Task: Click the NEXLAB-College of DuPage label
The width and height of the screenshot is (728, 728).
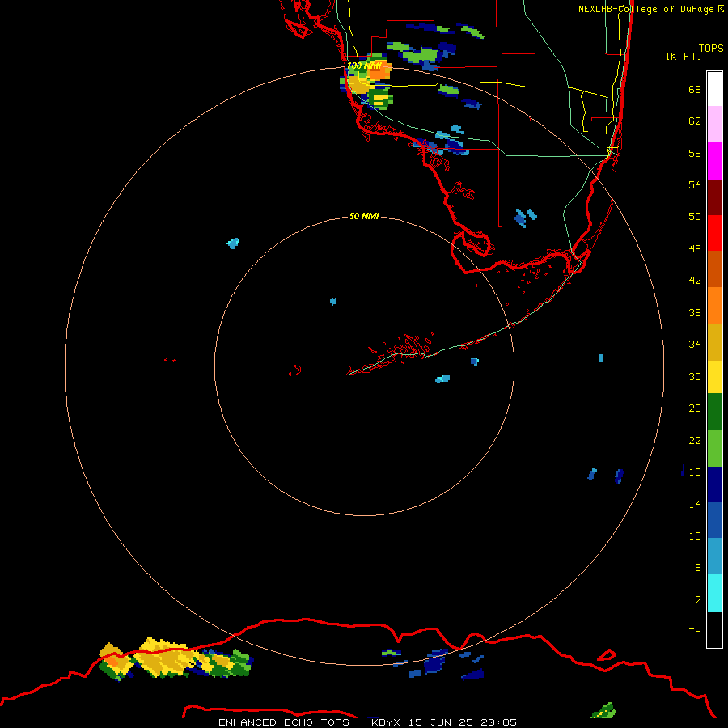Action: click(647, 9)
